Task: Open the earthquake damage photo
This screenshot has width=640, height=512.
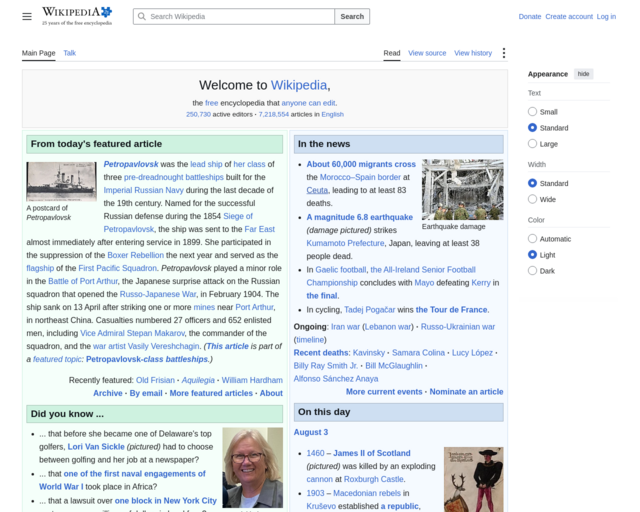Action: point(462,189)
